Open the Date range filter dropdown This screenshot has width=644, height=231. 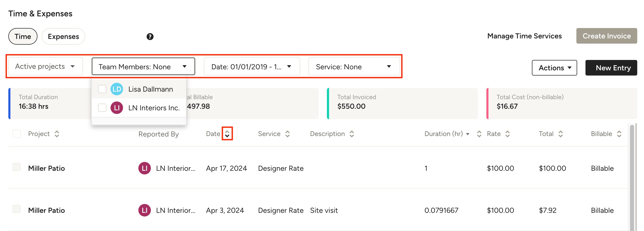[x=252, y=66]
